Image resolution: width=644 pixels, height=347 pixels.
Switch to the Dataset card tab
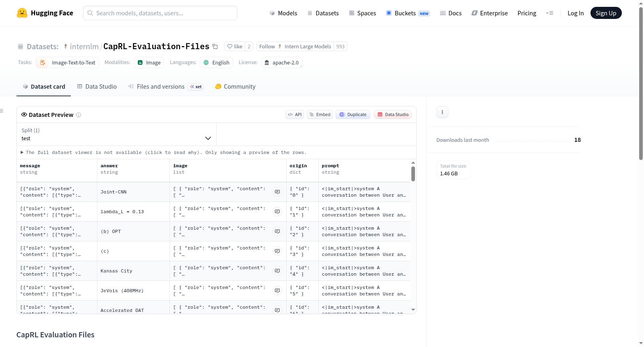click(x=44, y=87)
